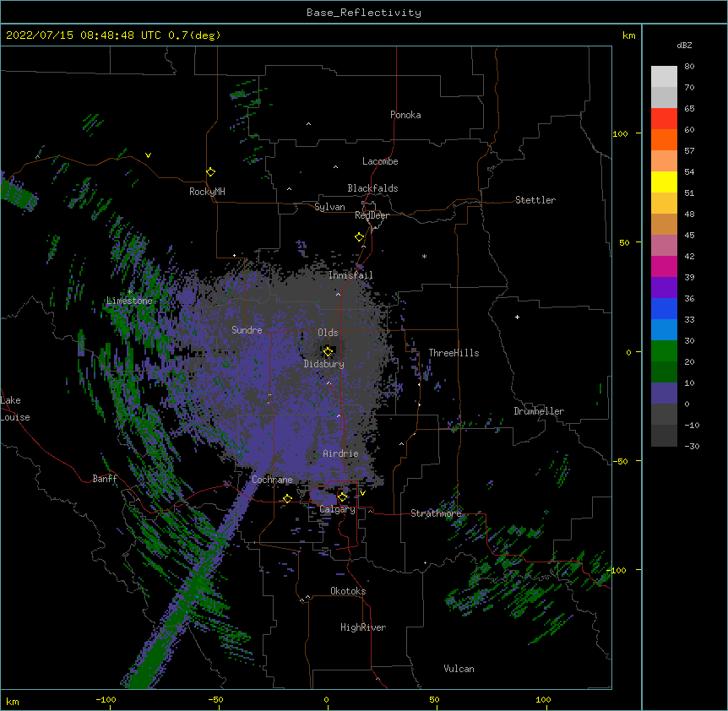Click the Cochrane label
This screenshot has width=728, height=711.
coord(272,480)
